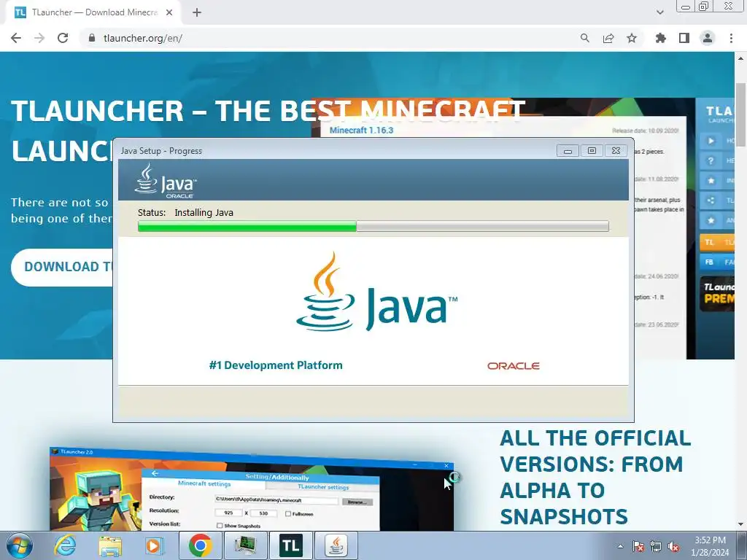
Task: Open a new browser tab
Action: [x=197, y=12]
